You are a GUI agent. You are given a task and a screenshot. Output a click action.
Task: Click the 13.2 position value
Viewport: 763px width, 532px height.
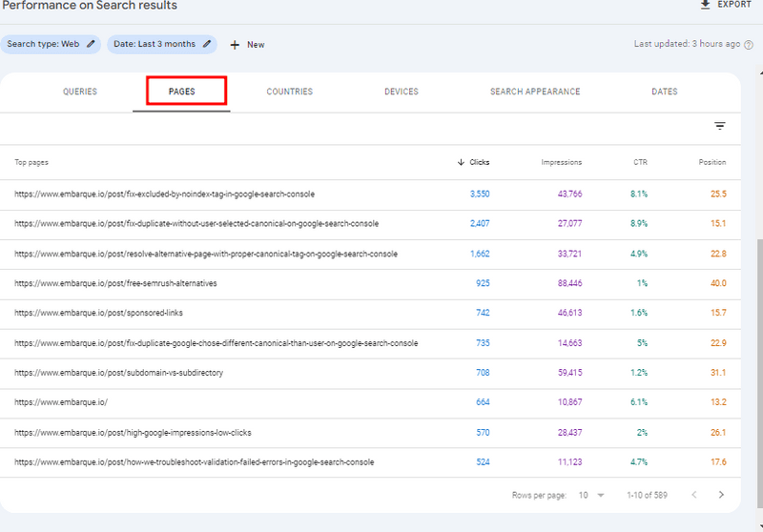pos(718,402)
